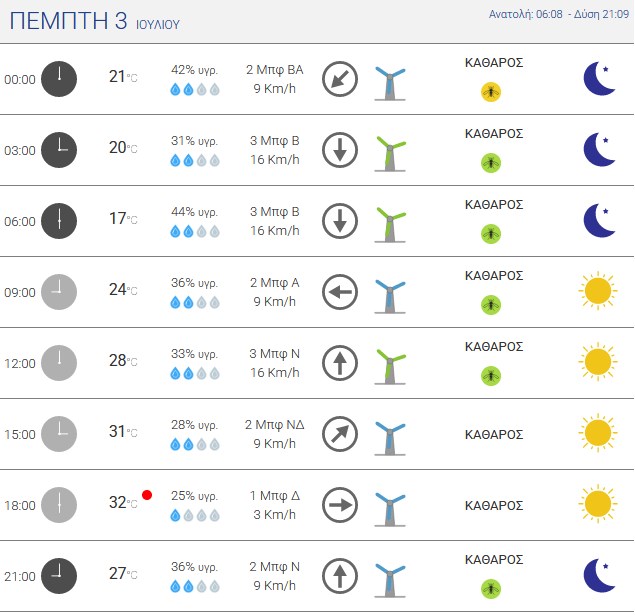
Task: Click the green mosquito indicator at 21:00
Action: click(x=491, y=589)
